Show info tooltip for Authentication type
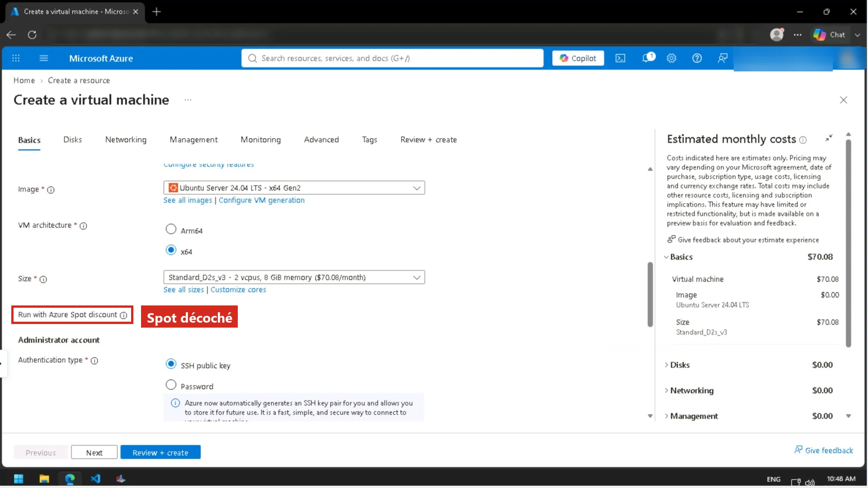868x488 pixels. [x=94, y=361]
